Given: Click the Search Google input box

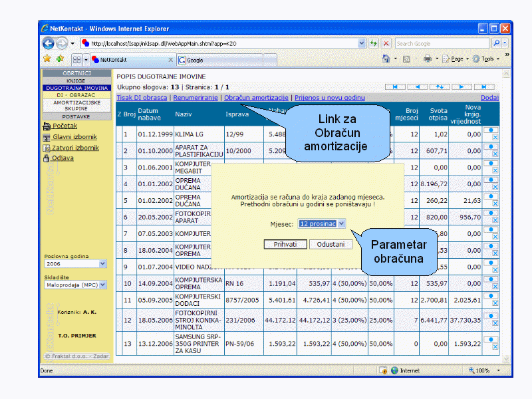Looking at the screenshot, I should coord(442,43).
